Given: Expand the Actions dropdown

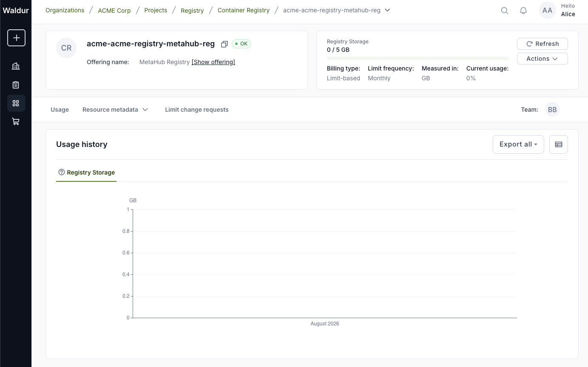Looking at the screenshot, I should pyautogui.click(x=542, y=59).
